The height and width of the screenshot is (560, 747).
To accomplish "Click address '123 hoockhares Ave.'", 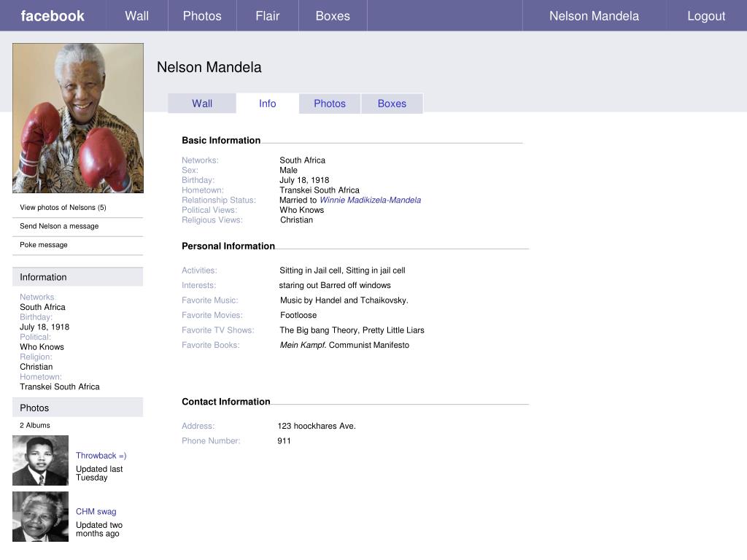I will pyautogui.click(x=317, y=426).
